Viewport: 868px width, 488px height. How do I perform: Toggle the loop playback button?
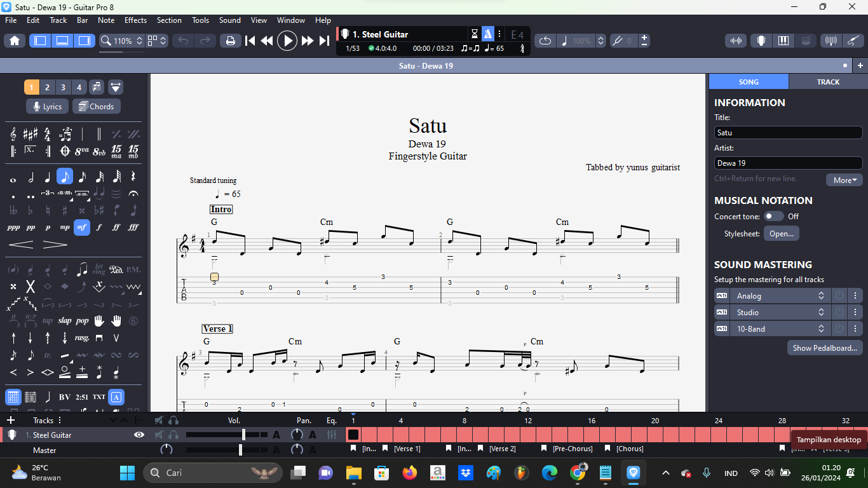(x=545, y=41)
